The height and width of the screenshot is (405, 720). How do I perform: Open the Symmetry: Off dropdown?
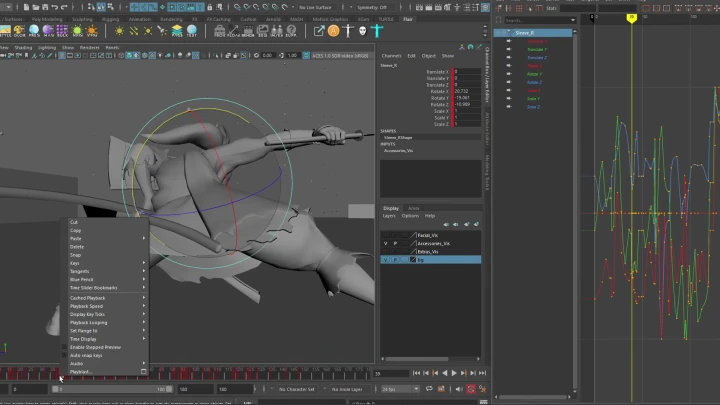point(376,7)
